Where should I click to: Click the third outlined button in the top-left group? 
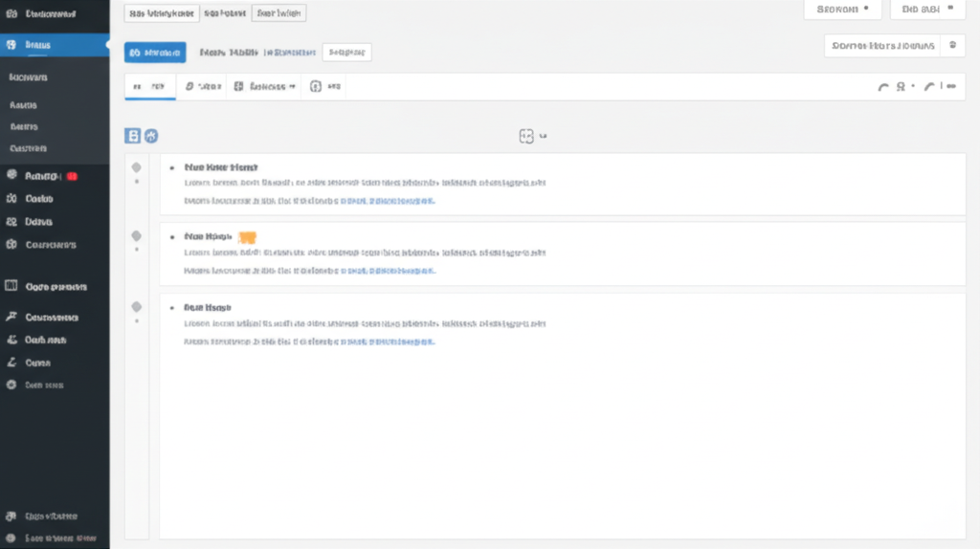coord(278,13)
